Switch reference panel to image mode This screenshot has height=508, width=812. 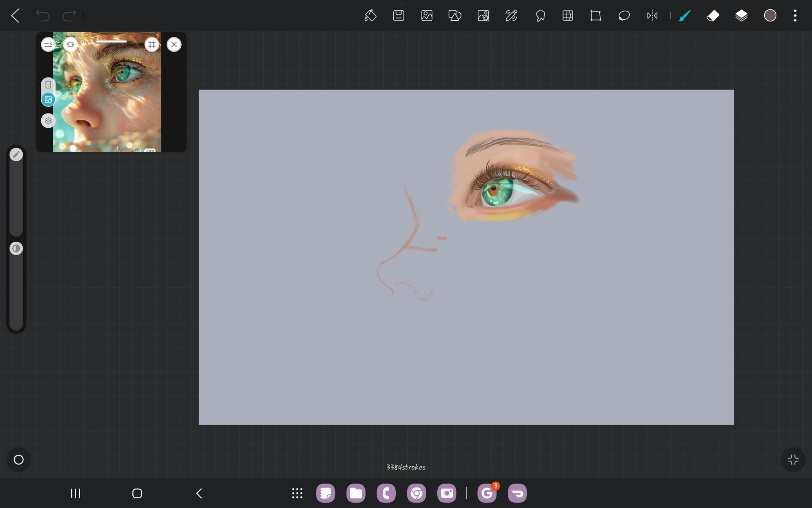[48, 99]
